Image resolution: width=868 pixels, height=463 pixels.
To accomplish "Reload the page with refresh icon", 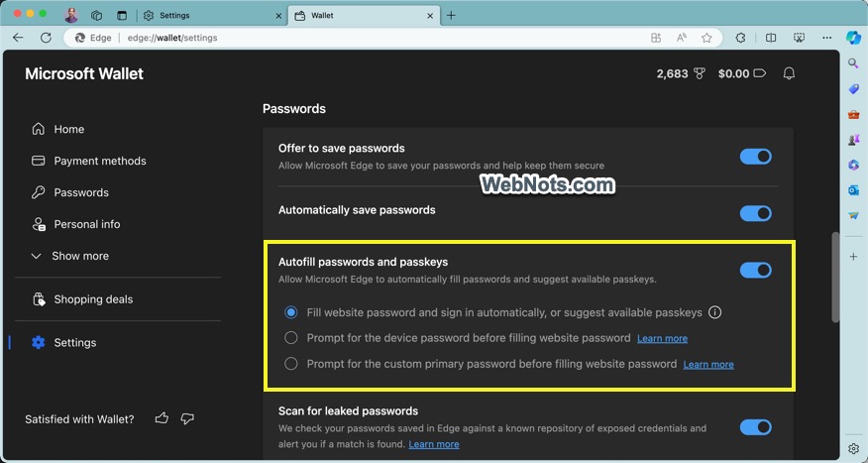I will tap(46, 38).
